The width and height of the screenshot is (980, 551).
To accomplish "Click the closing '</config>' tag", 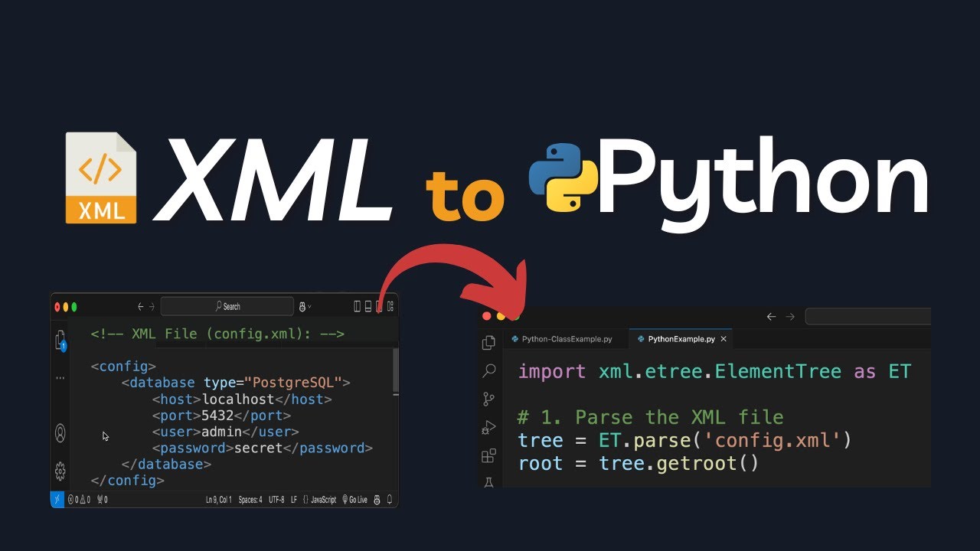I will click(127, 481).
